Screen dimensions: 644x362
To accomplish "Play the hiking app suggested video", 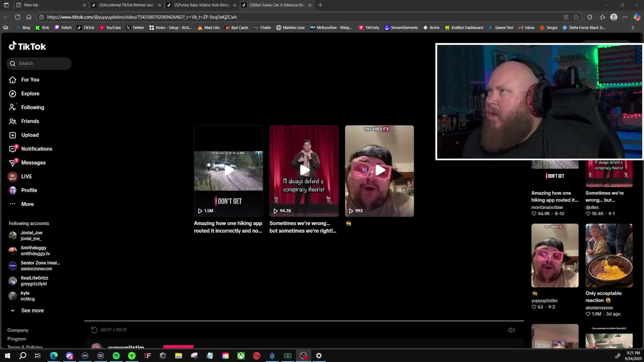I will click(x=228, y=171).
